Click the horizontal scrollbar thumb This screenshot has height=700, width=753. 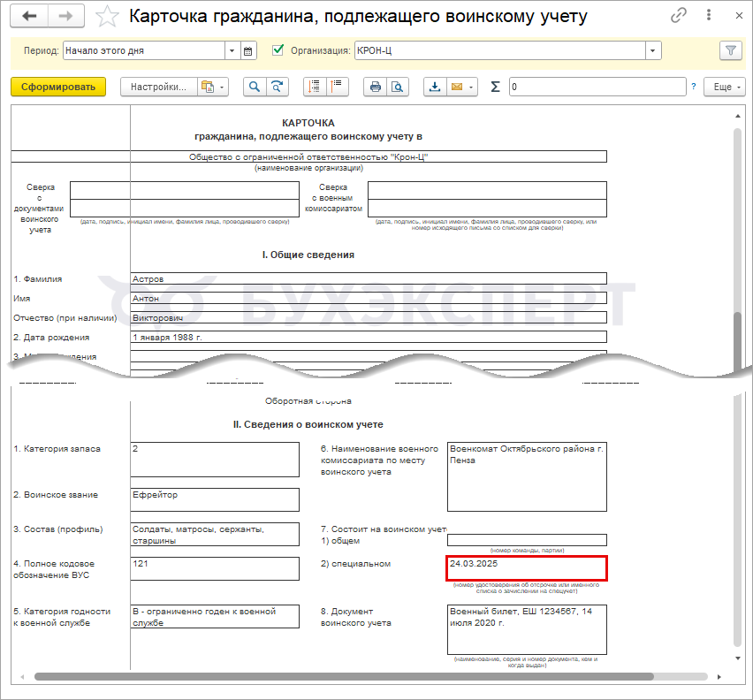[344, 676]
